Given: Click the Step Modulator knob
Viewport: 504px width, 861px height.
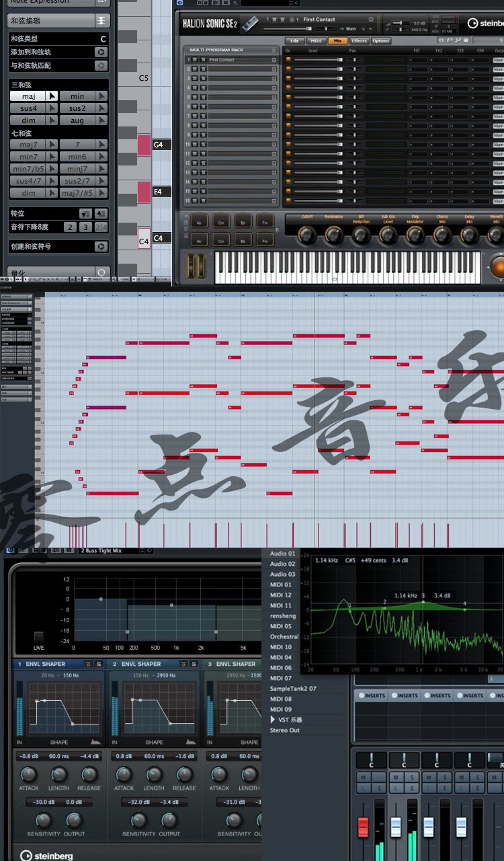Looking at the screenshot, I should (x=415, y=235).
